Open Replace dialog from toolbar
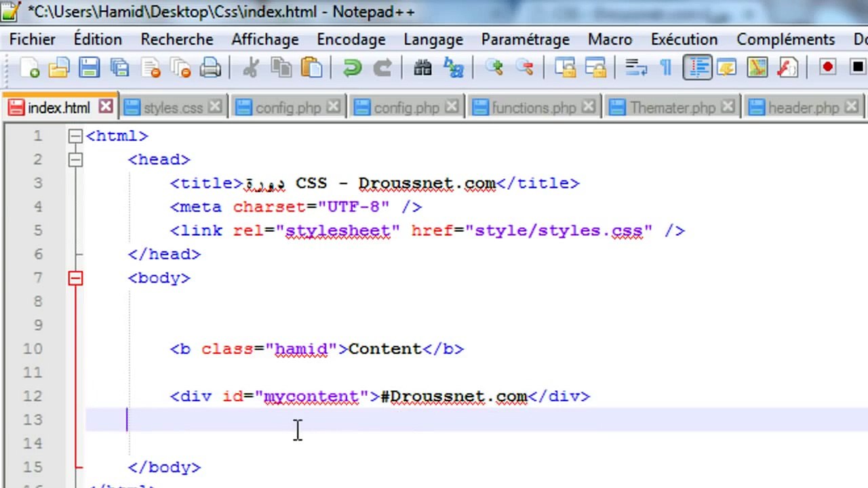 click(453, 68)
